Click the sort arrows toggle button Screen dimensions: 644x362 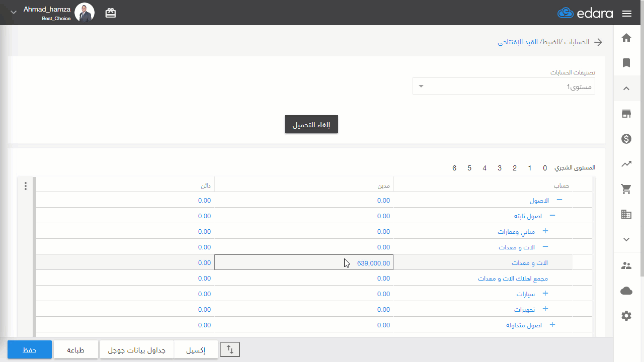pos(230,349)
